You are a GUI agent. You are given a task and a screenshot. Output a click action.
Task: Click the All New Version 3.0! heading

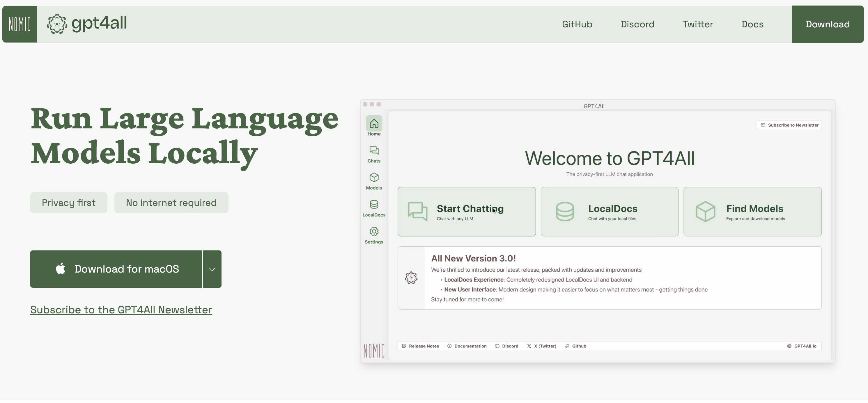[x=473, y=259]
